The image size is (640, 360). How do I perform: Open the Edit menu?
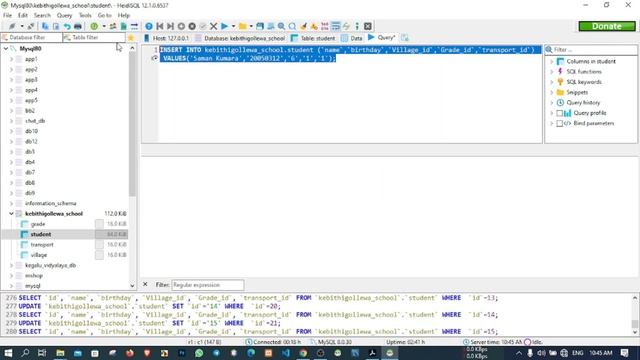(x=23, y=15)
